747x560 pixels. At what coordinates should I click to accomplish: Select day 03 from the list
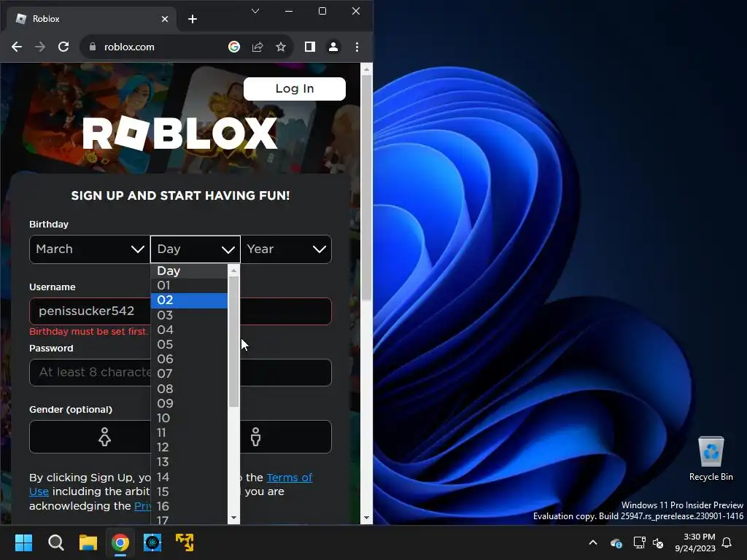[x=189, y=315]
